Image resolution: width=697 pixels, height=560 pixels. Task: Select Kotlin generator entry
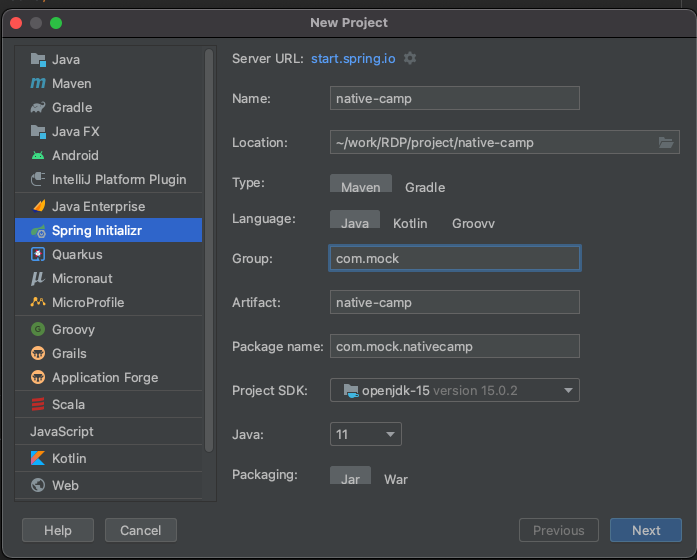click(108, 458)
